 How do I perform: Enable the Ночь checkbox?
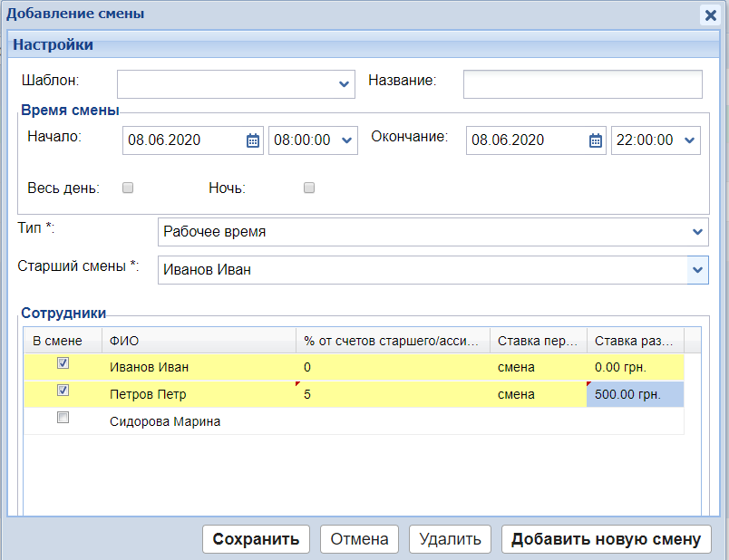pyautogui.click(x=309, y=188)
